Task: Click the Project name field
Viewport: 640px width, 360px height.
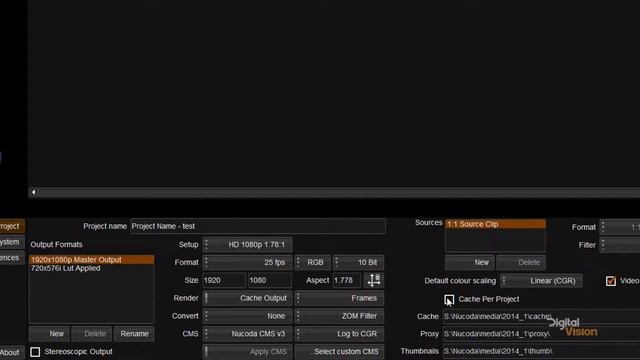Action: point(258,226)
